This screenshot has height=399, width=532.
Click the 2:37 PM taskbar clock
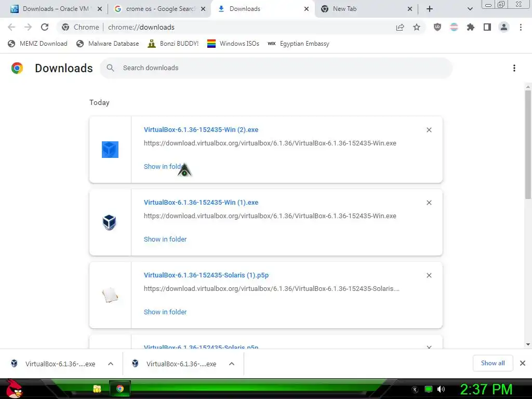(486, 389)
